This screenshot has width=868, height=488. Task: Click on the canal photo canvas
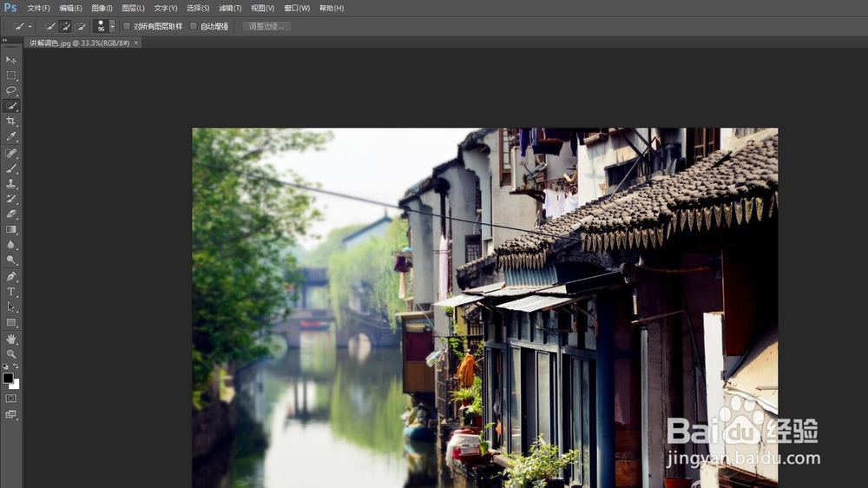[484, 307]
